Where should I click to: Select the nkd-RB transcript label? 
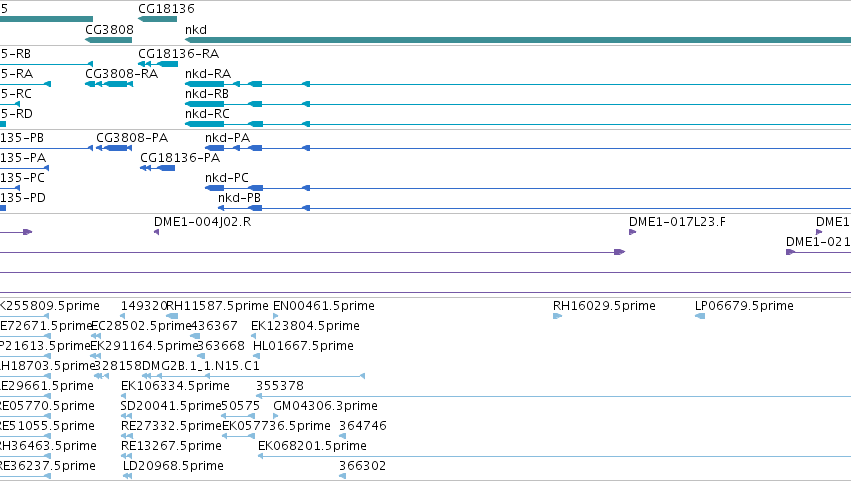tap(207, 94)
